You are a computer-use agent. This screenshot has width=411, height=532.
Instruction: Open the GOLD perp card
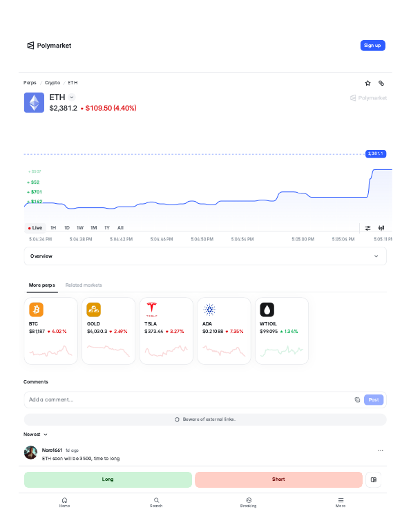point(108,331)
